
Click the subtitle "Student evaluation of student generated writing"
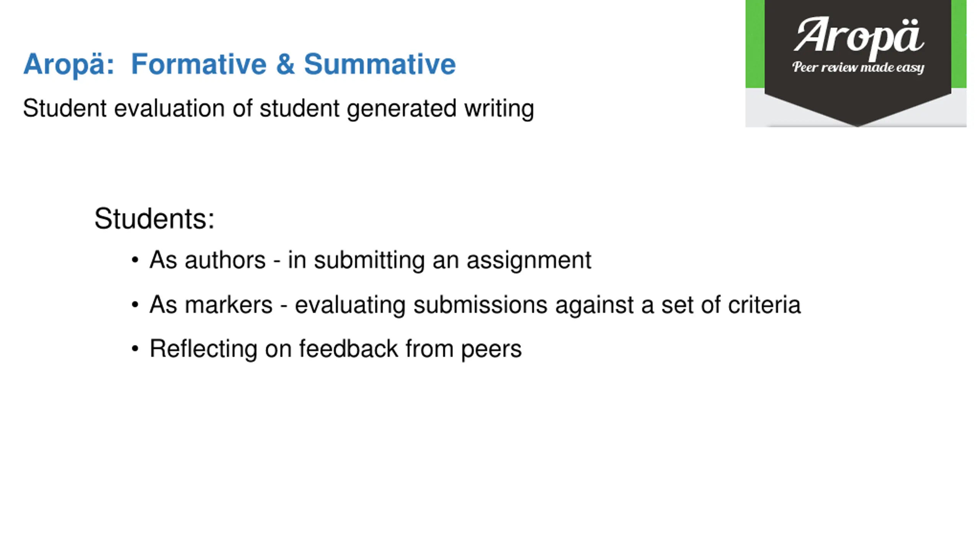[x=278, y=108]
